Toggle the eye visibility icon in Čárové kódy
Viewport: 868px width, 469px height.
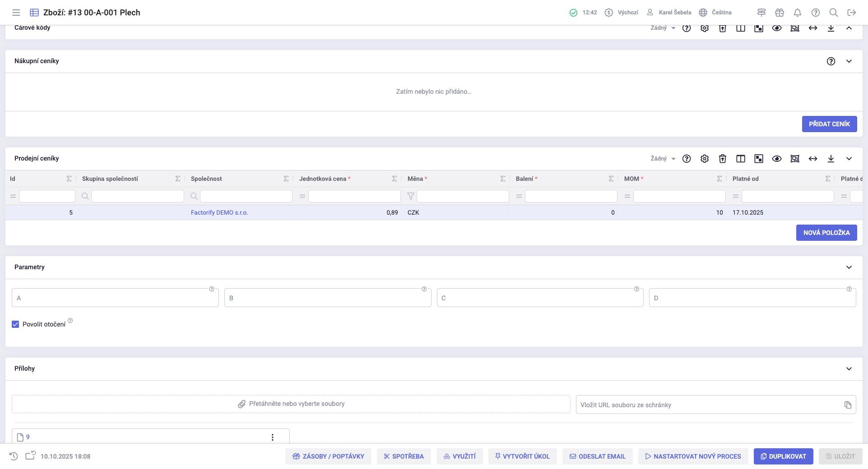pos(777,28)
